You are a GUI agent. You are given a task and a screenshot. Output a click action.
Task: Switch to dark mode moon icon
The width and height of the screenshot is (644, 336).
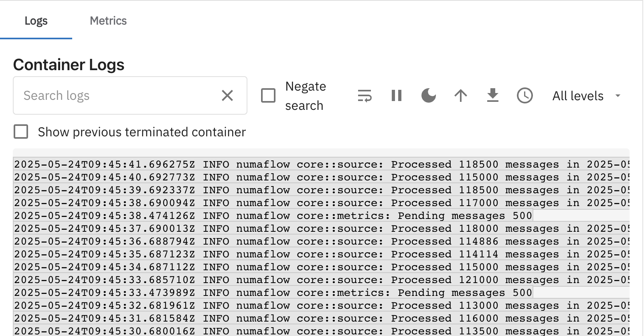[x=429, y=96]
